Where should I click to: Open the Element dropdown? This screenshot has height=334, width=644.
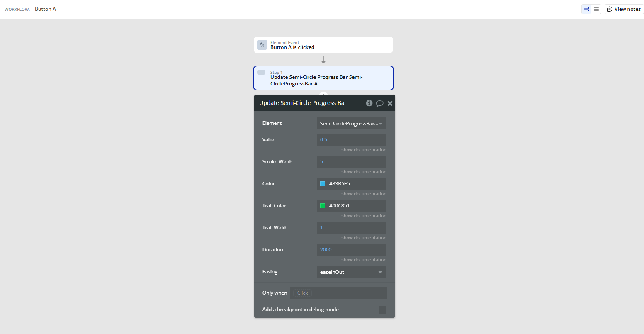point(351,123)
